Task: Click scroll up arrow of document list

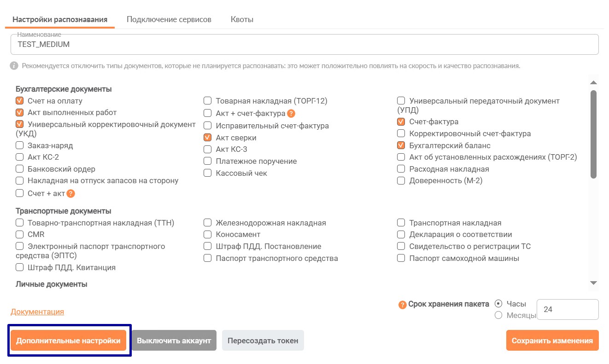Action: click(593, 82)
